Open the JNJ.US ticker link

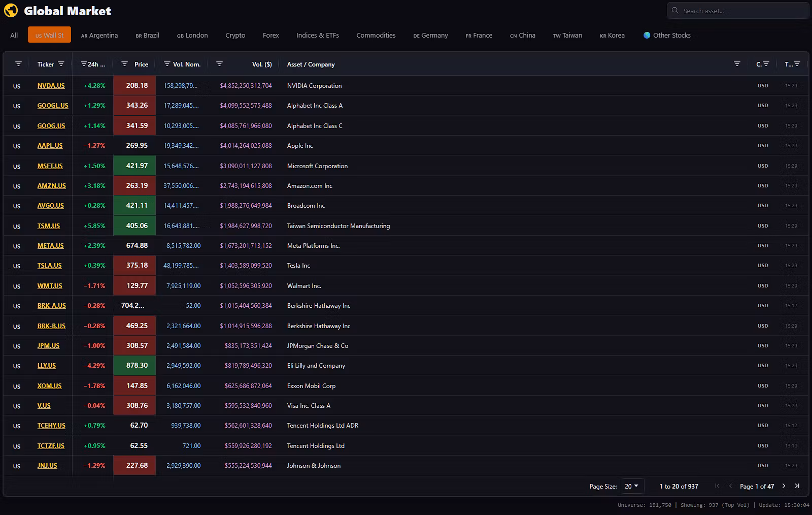coord(47,466)
